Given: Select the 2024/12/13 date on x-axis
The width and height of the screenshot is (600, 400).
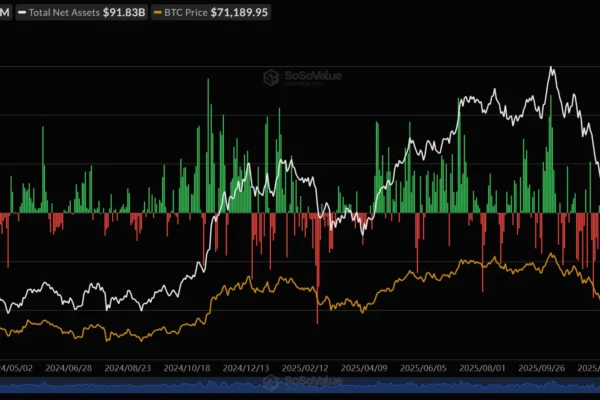Looking at the screenshot, I should [247, 368].
